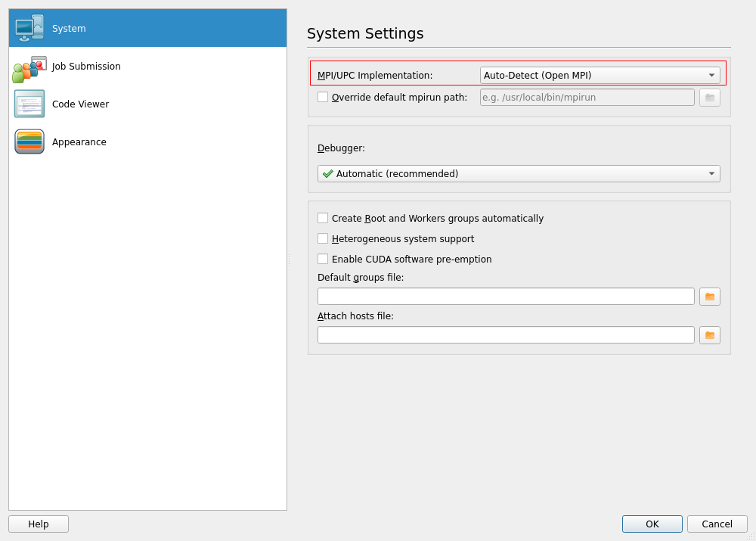The image size is (756, 541).
Task: Click the OK button
Action: (x=652, y=524)
